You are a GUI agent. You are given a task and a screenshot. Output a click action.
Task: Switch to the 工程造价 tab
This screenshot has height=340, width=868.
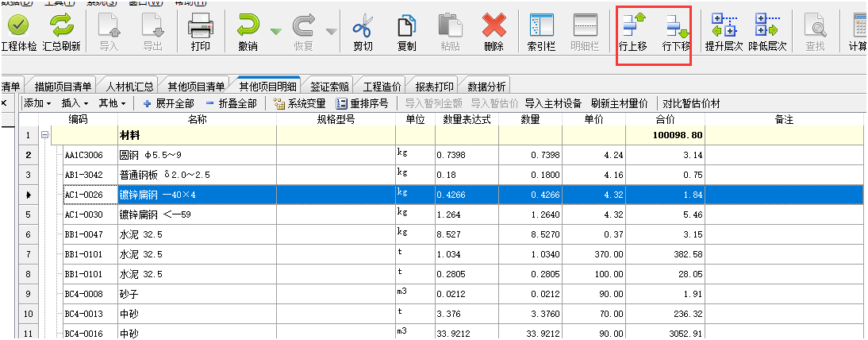point(382,86)
